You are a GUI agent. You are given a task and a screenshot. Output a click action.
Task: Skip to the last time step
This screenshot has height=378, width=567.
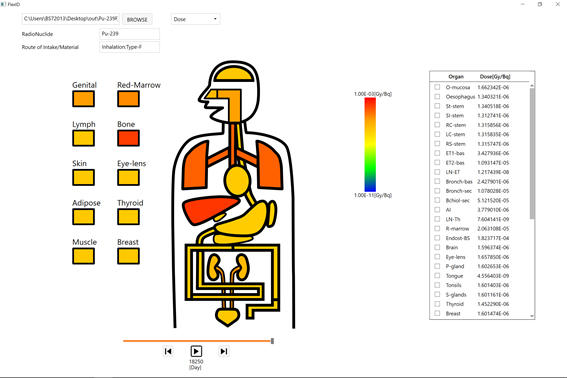tap(224, 351)
